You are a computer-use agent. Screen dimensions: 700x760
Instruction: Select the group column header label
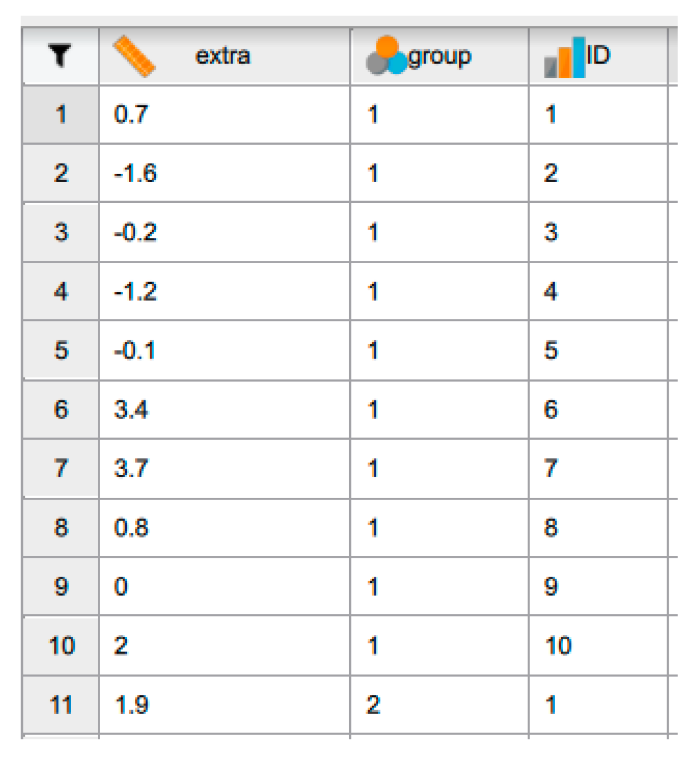pyautogui.click(x=440, y=56)
